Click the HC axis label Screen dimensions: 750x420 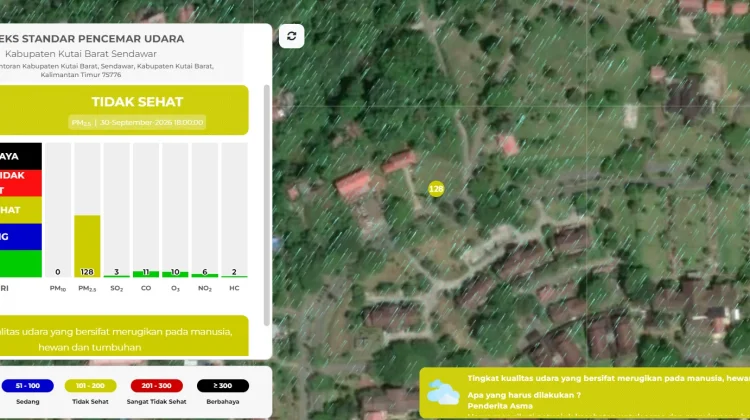234,288
